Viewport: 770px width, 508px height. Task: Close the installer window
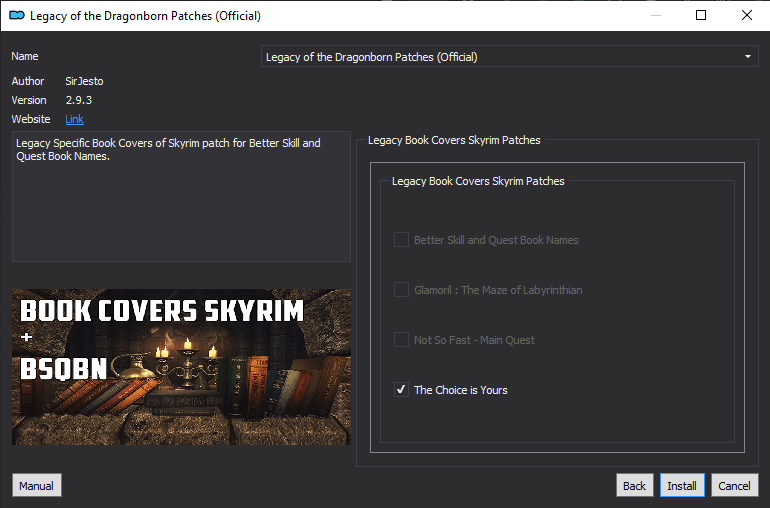click(x=746, y=15)
